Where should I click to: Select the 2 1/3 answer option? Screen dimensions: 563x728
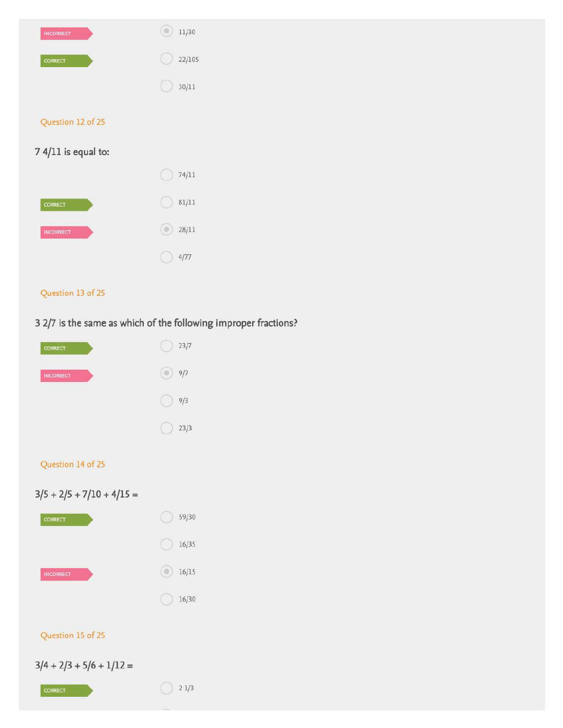tap(167, 688)
